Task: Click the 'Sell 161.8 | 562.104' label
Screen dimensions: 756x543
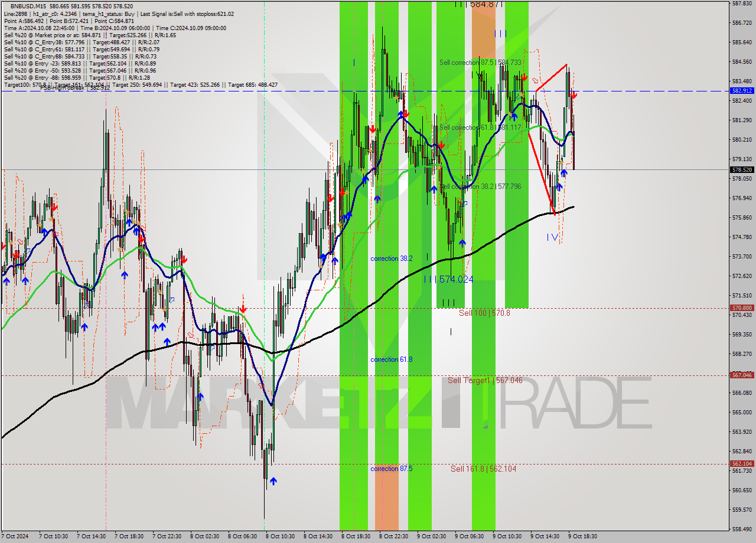Action: (x=483, y=469)
